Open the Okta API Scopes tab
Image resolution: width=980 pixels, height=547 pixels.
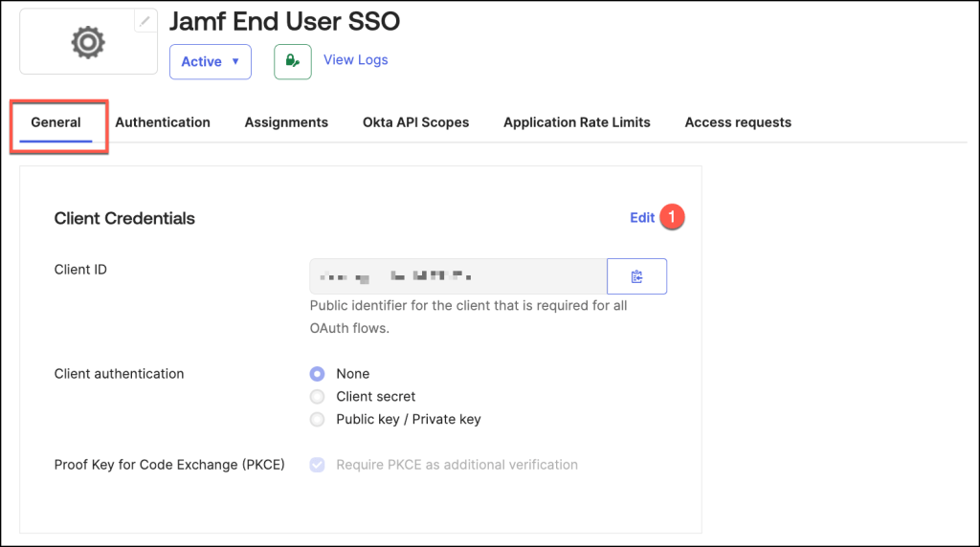point(415,122)
